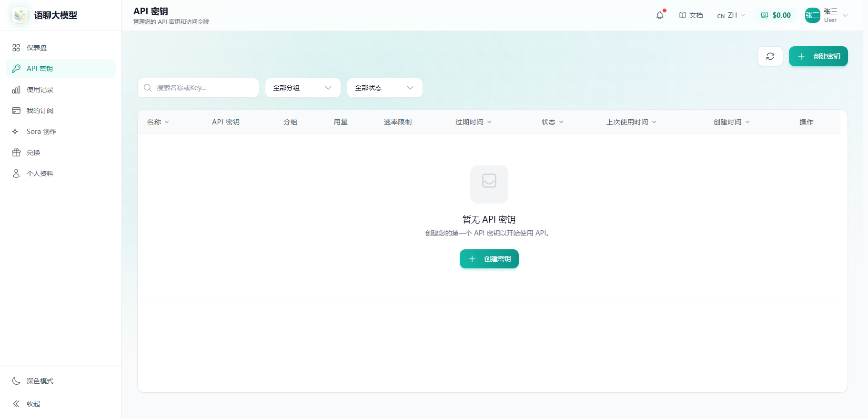Click the refresh icon button
868x419 pixels.
(770, 56)
